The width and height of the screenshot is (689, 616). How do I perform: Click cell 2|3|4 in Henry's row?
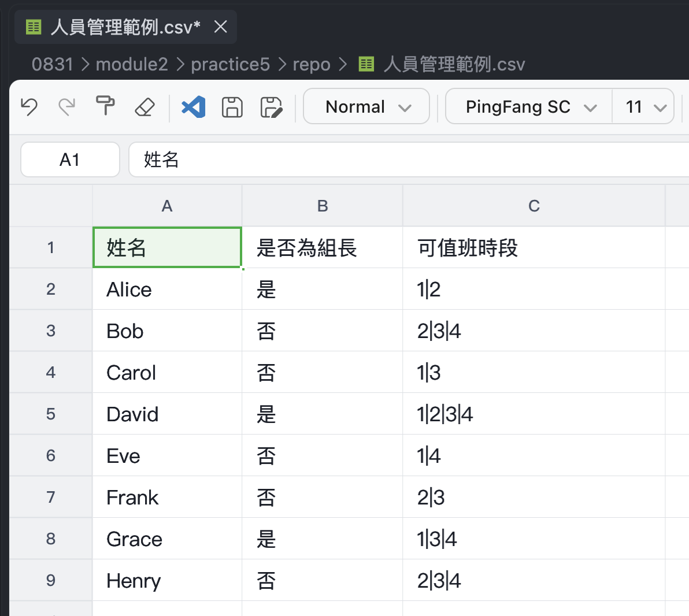(x=534, y=580)
